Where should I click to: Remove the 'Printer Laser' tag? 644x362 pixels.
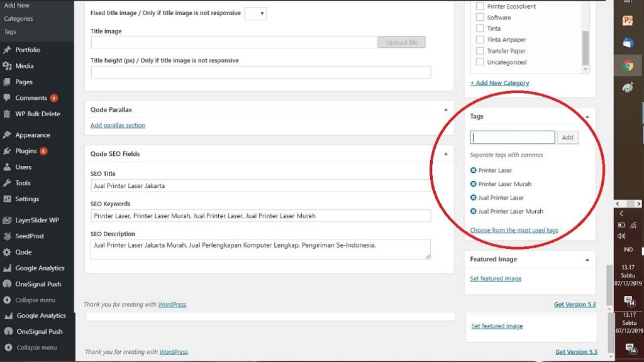[x=474, y=170]
